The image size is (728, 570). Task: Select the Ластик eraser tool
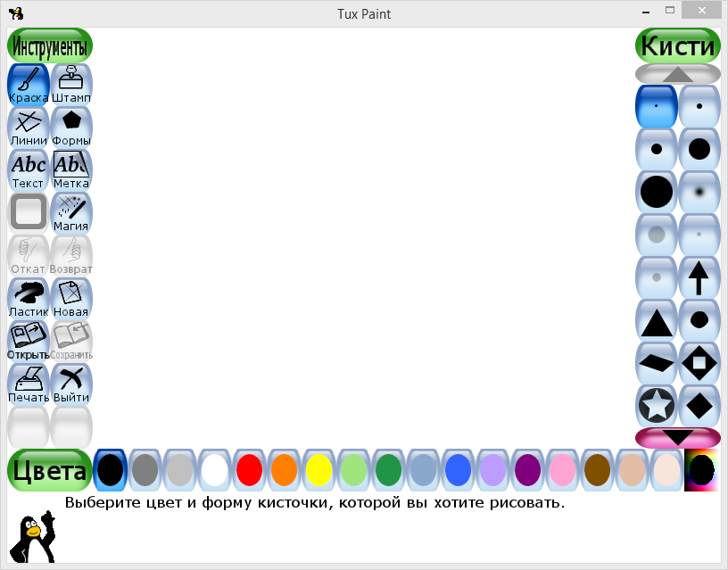coord(29,299)
